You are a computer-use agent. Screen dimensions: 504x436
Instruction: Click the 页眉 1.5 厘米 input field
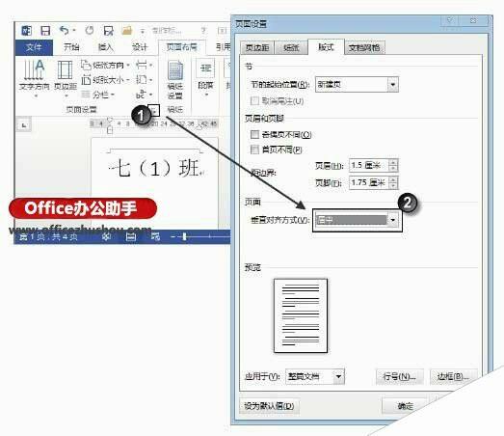coord(369,165)
